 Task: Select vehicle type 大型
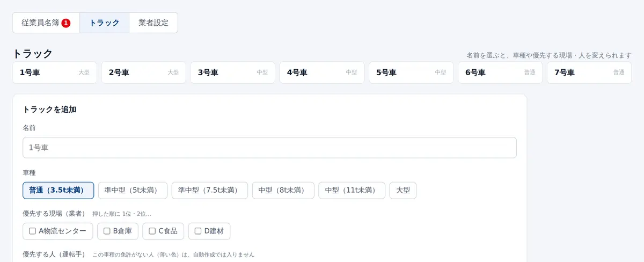click(403, 191)
